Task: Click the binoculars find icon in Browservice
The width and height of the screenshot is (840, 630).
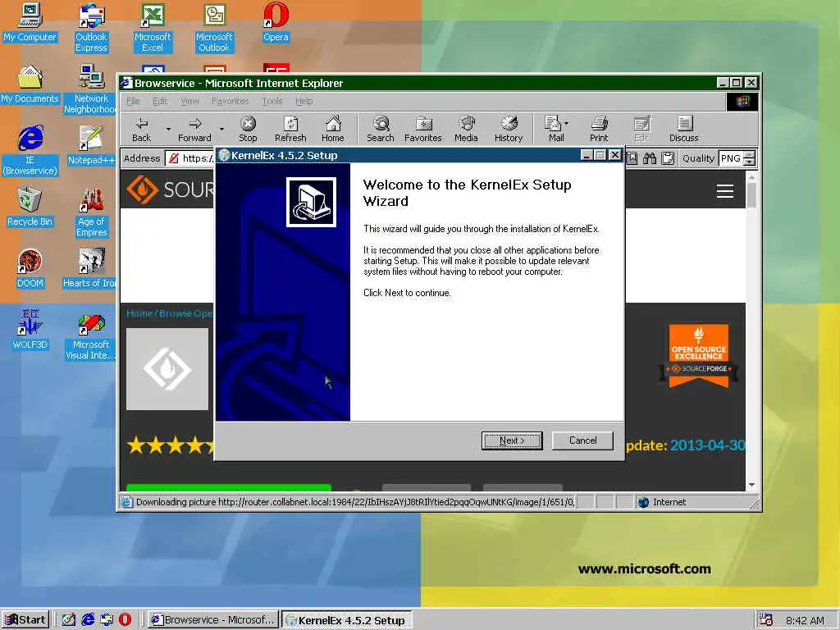Action: (650, 158)
